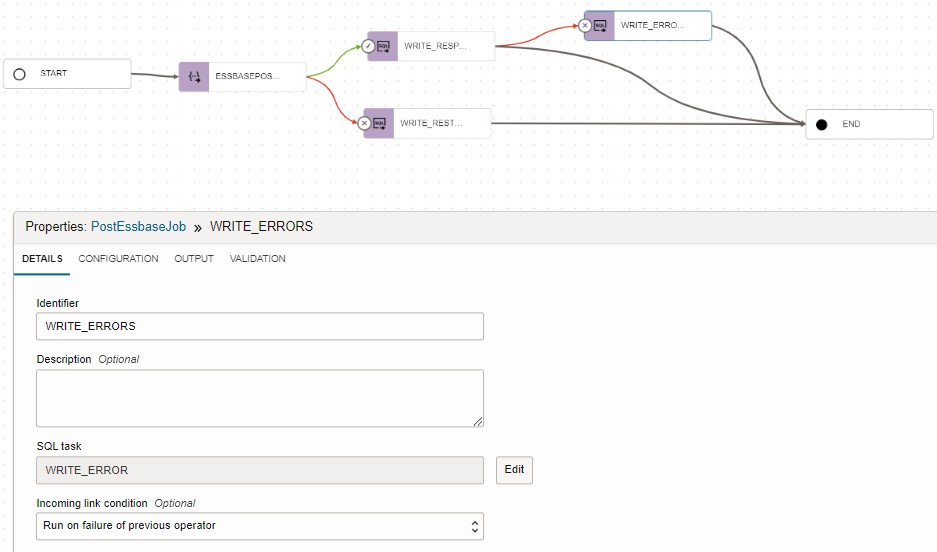Image resolution: width=937 pixels, height=552 pixels.
Task: Focus the Description text area
Action: click(x=260, y=397)
